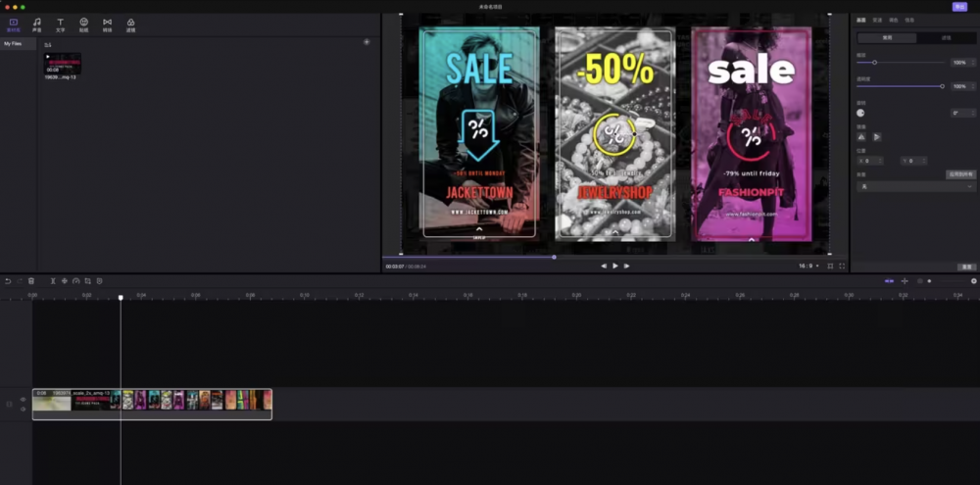Image resolution: width=980 pixels, height=485 pixels.
Task: Switch to the second properties tab (speed)
Action: pos(877,20)
